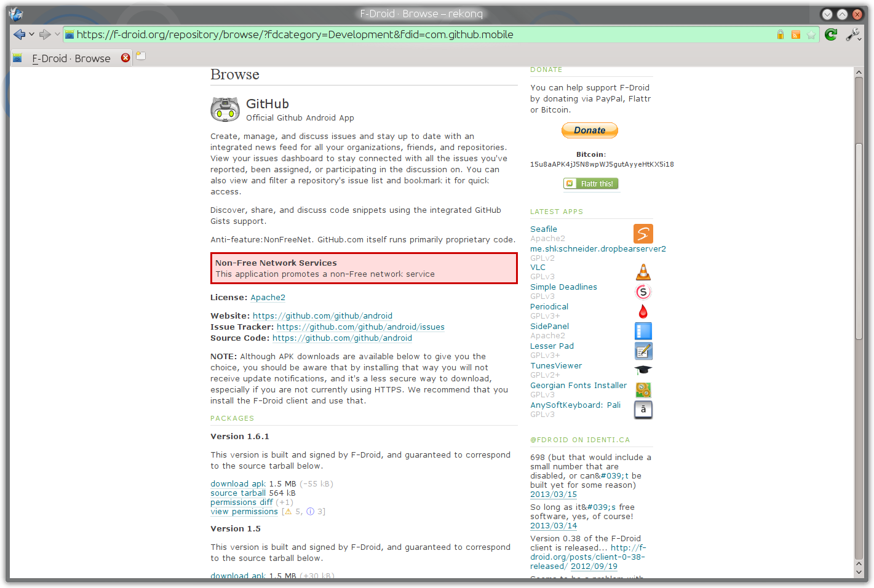Open the Seafile app link
The width and height of the screenshot is (874, 588).
544,229
